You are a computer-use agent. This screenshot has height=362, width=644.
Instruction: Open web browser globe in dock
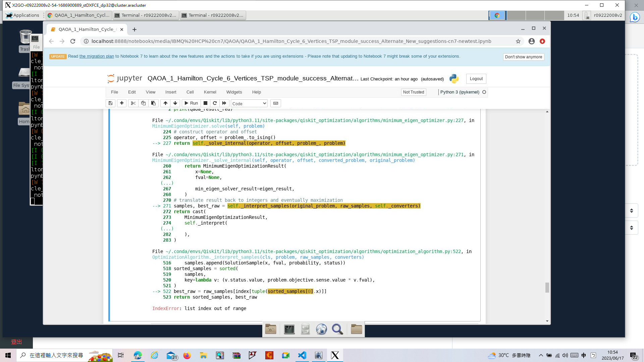[x=321, y=329]
